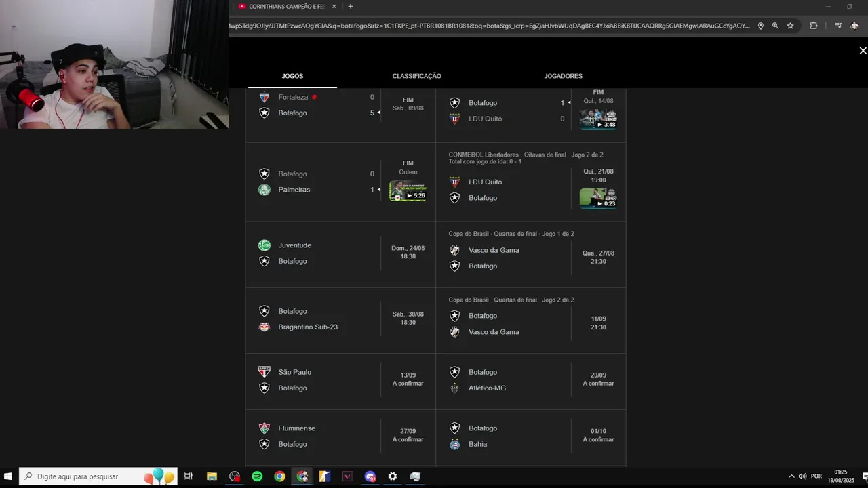Open the volume control in system tray

(802, 476)
